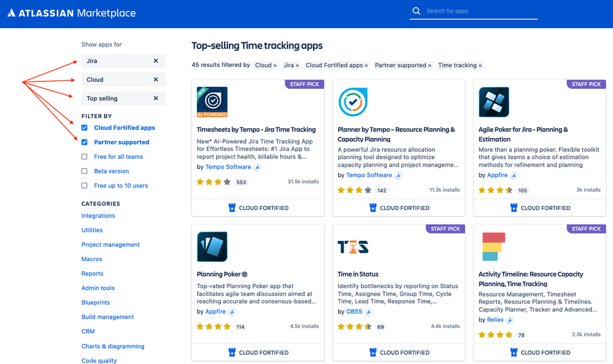
Task: Click the Planner by Tempo rating, 142 reviews
Action: 363,190
